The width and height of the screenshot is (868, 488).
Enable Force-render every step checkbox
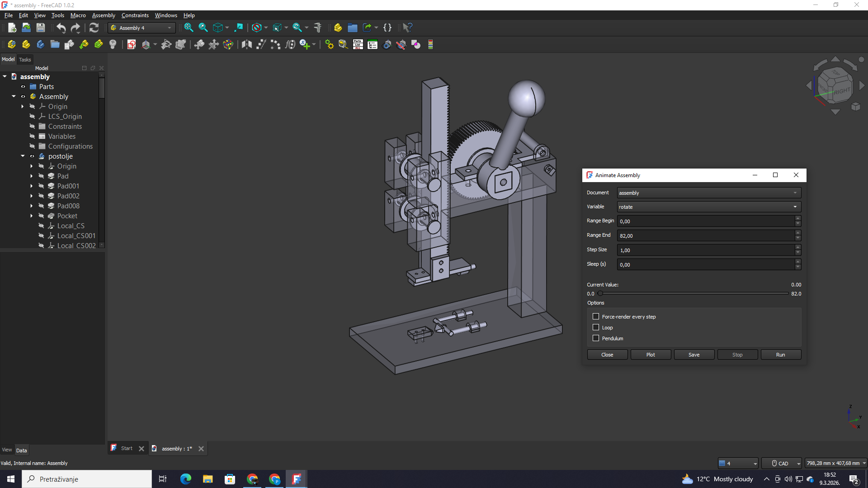pyautogui.click(x=596, y=317)
